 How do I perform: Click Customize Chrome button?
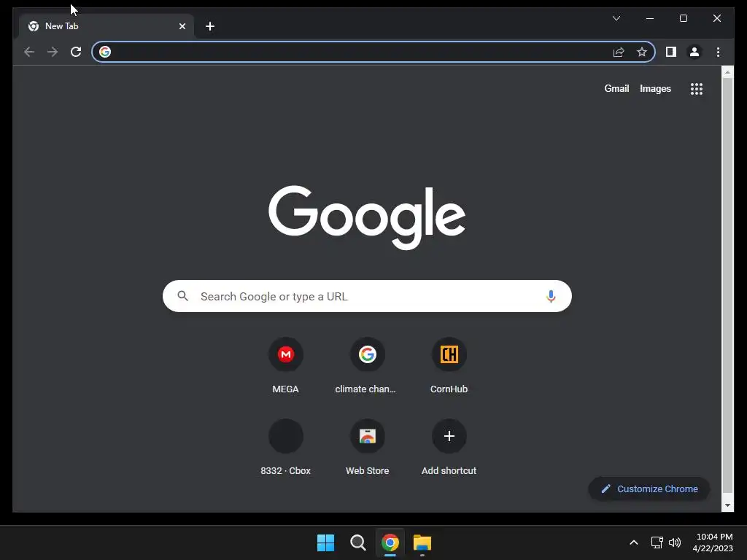click(649, 489)
